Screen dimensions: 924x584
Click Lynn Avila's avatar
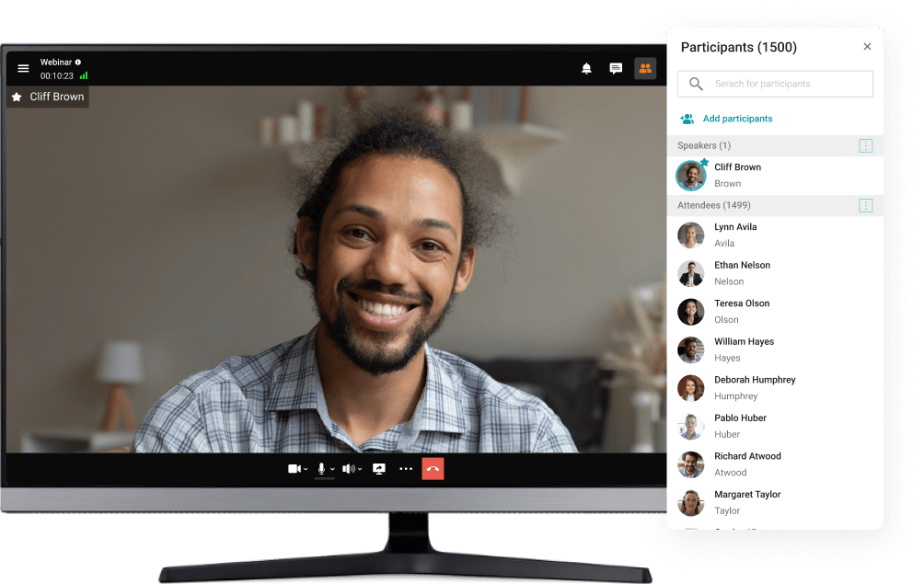[690, 235]
